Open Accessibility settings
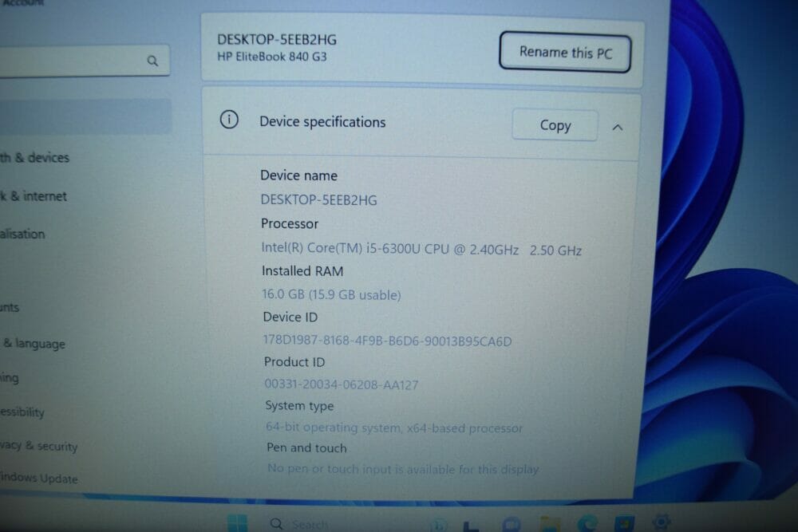This screenshot has width=798, height=532. (22, 412)
